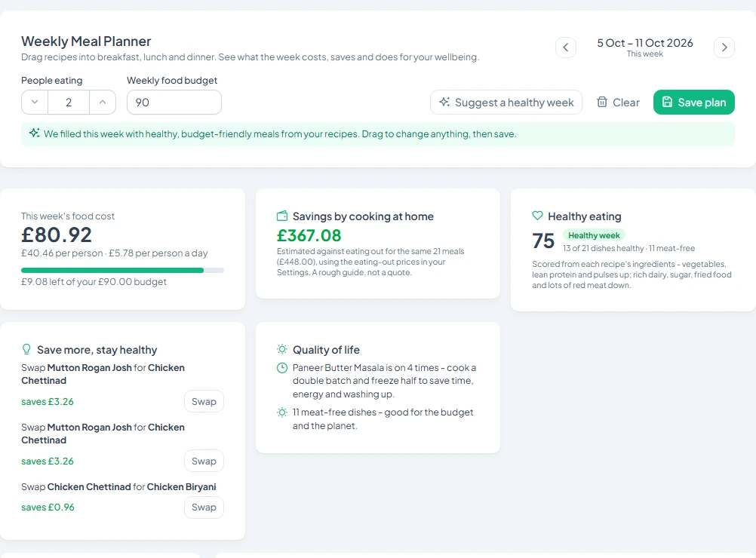This screenshot has width=756, height=558.
Task: Click the weekly budget progress bar
Action: [x=122, y=270]
